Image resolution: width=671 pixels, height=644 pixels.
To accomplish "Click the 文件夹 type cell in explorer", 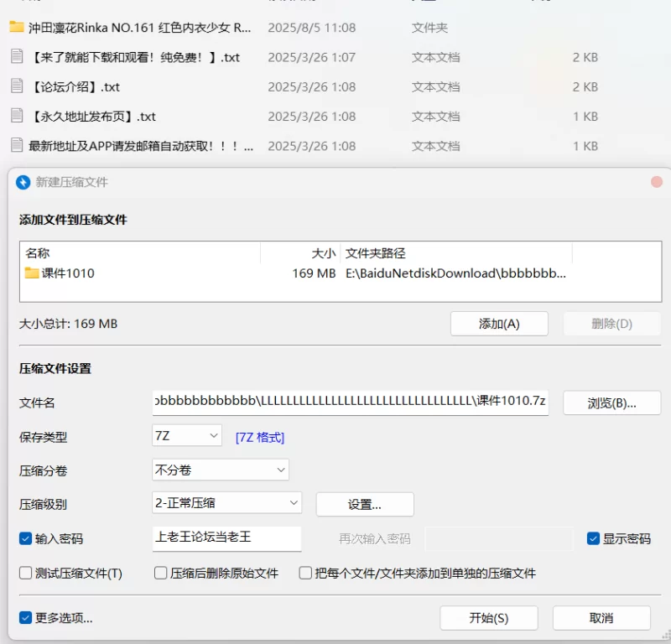I will coord(429,28).
